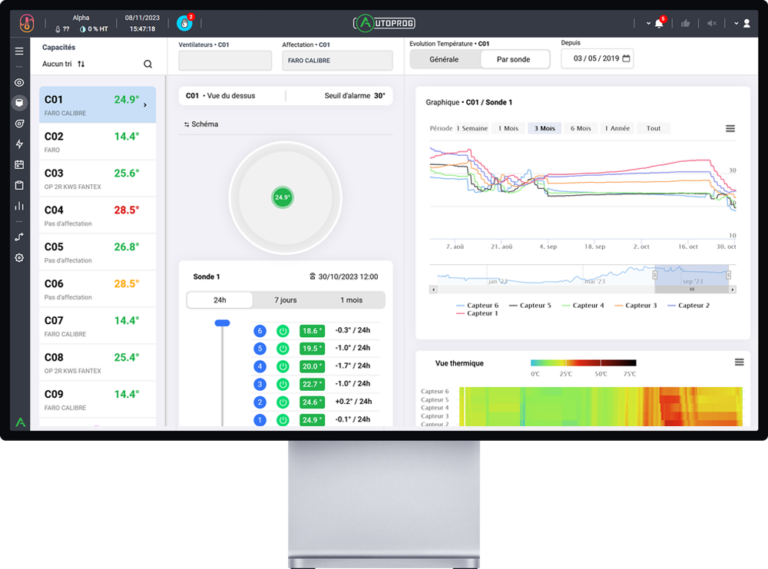Search capacities with the magnifier icon
The width and height of the screenshot is (768, 569).
point(148,64)
